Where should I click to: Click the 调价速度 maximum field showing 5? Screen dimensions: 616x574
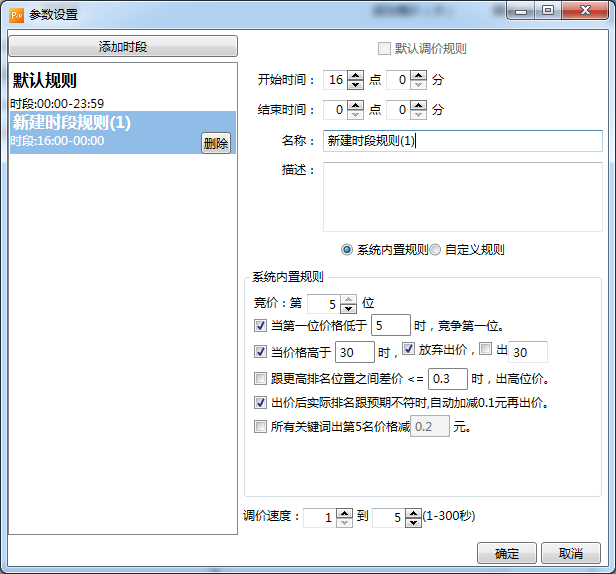389,518
